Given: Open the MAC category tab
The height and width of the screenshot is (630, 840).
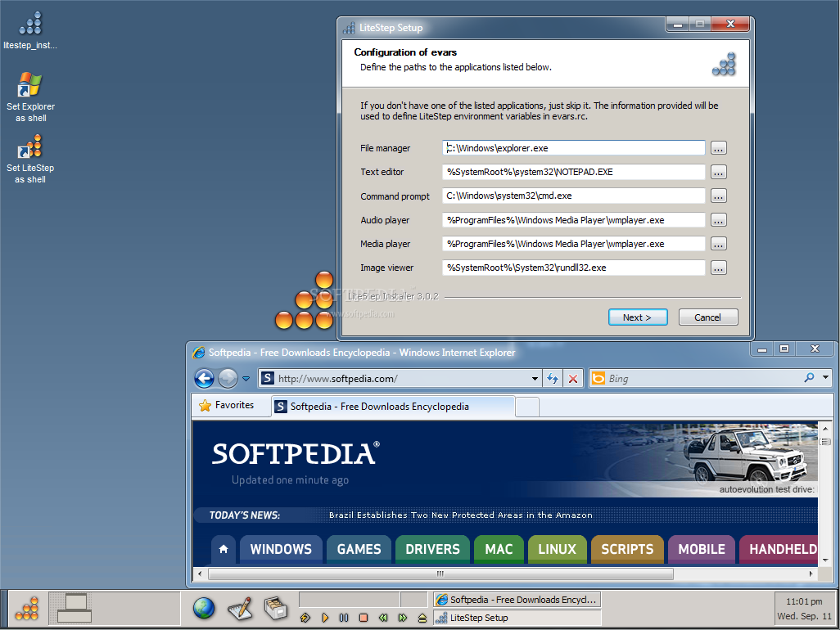Looking at the screenshot, I should [x=499, y=549].
